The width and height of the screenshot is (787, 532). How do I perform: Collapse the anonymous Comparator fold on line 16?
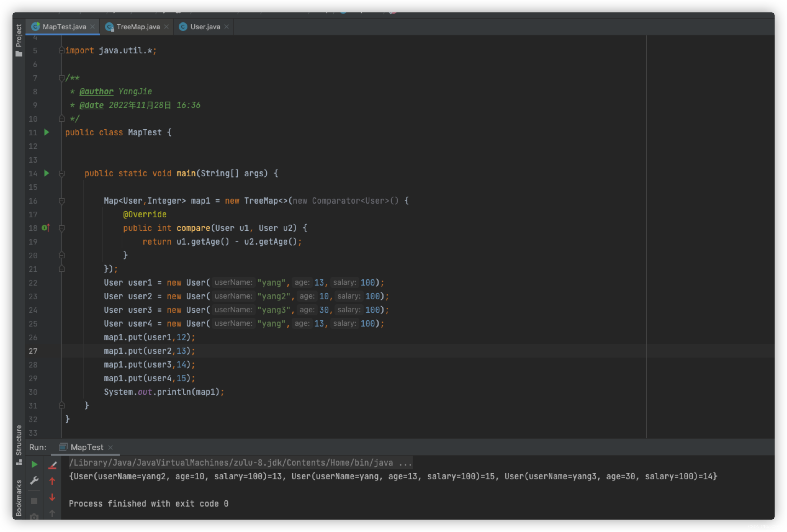(x=62, y=201)
